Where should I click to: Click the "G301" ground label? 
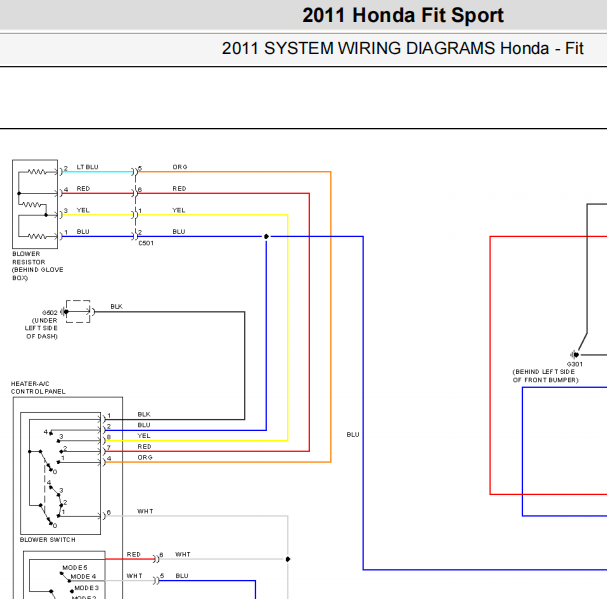(574, 364)
